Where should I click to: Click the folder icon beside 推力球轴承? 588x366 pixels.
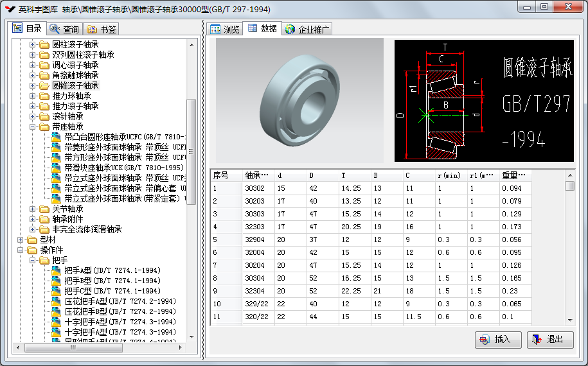[x=44, y=96]
